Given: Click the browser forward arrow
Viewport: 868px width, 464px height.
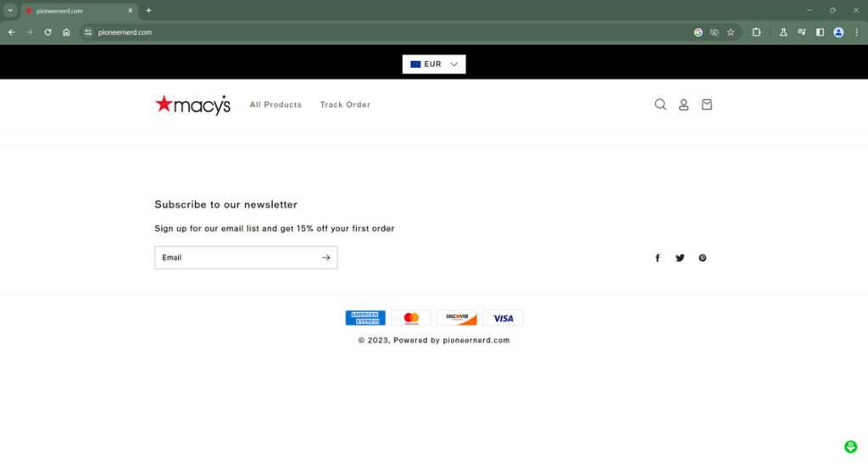Looking at the screenshot, I should [x=30, y=32].
